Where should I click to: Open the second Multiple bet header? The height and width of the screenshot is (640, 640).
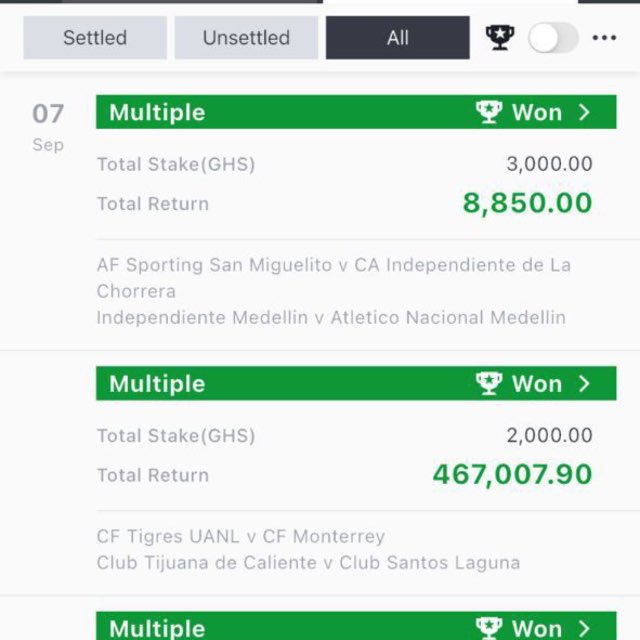[356, 383]
